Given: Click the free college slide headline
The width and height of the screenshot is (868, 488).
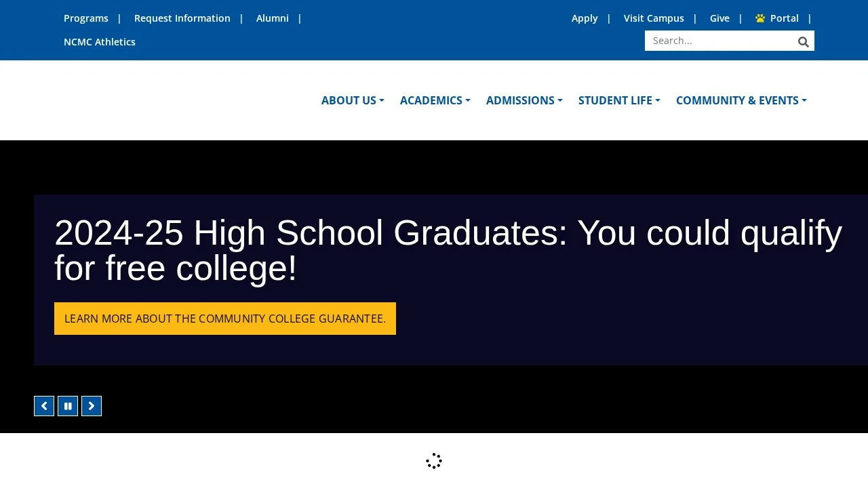Looking at the screenshot, I should point(448,250).
